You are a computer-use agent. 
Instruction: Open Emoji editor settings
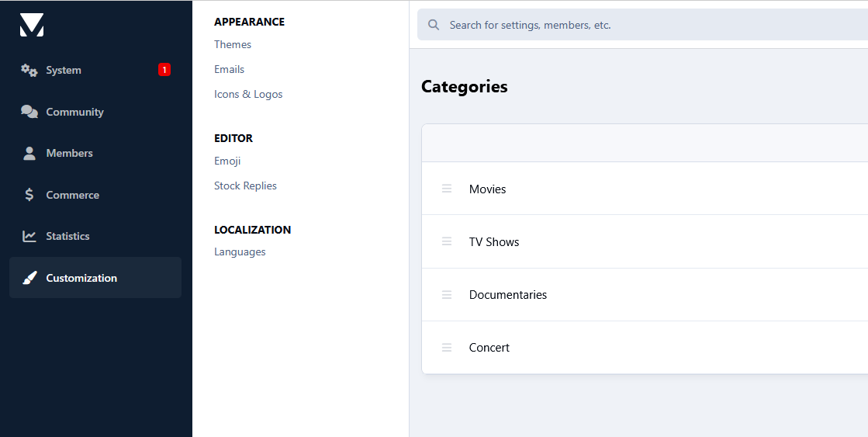(227, 161)
